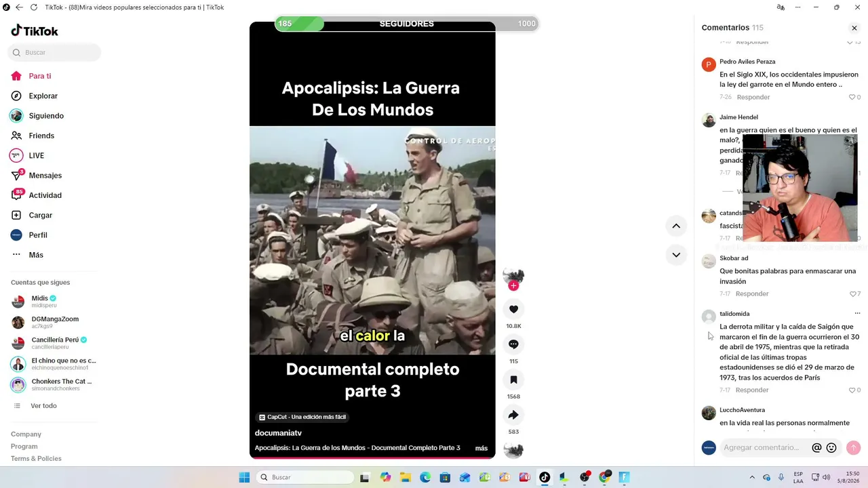The height and width of the screenshot is (488, 868).
Task: Go to the next video with down arrow
Action: click(x=676, y=255)
